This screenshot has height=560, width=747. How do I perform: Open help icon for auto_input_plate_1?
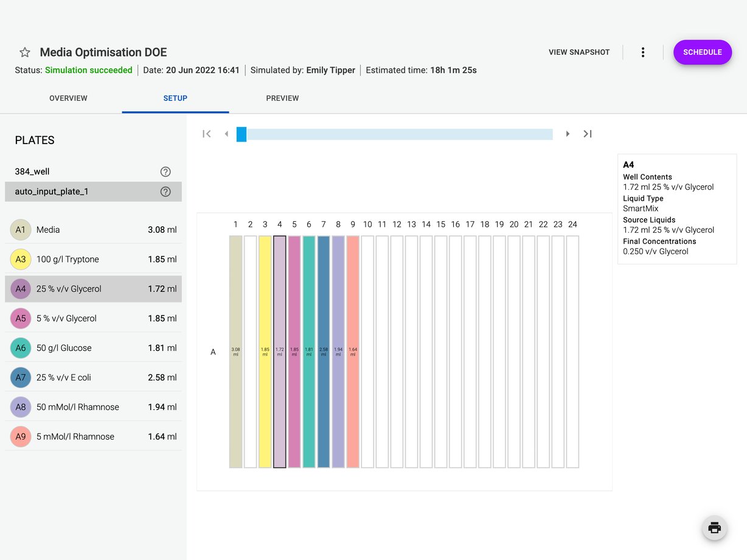coord(165,192)
